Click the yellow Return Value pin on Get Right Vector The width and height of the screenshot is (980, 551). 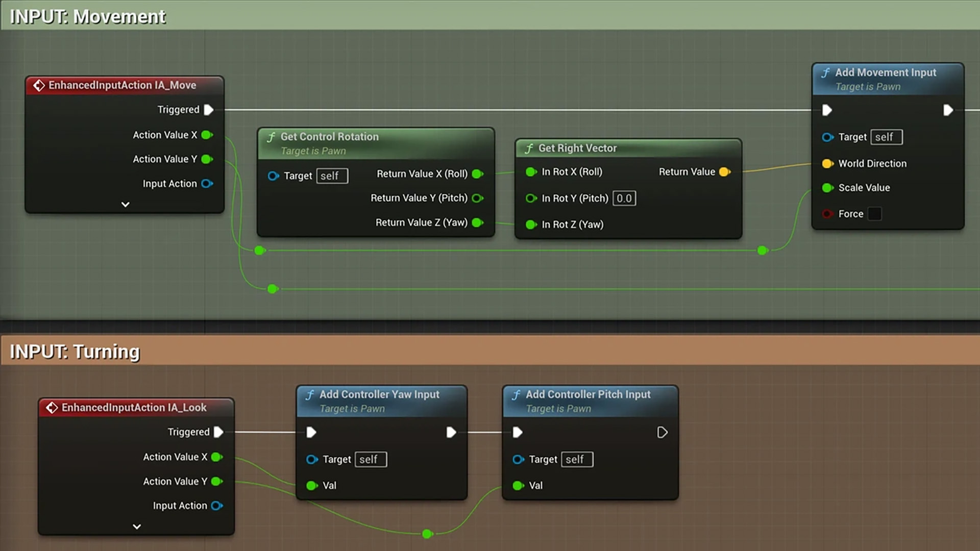click(724, 172)
